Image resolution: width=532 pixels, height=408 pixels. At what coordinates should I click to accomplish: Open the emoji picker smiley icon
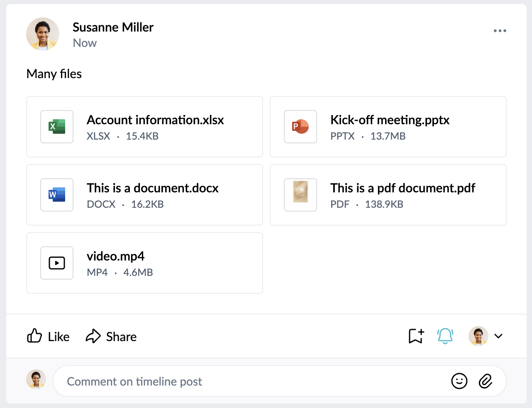459,381
